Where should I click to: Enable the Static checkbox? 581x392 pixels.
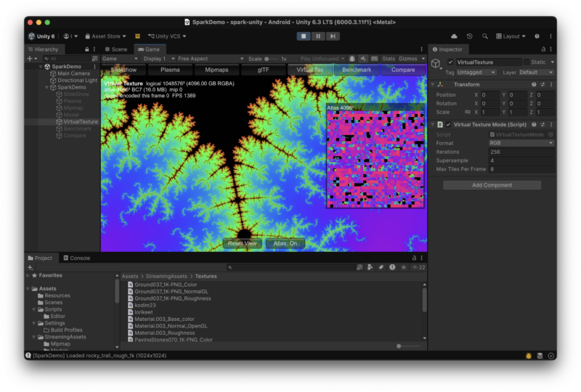[x=527, y=62]
